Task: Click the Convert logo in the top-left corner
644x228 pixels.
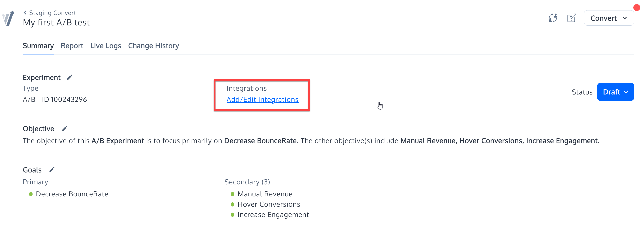Action: click(x=8, y=18)
